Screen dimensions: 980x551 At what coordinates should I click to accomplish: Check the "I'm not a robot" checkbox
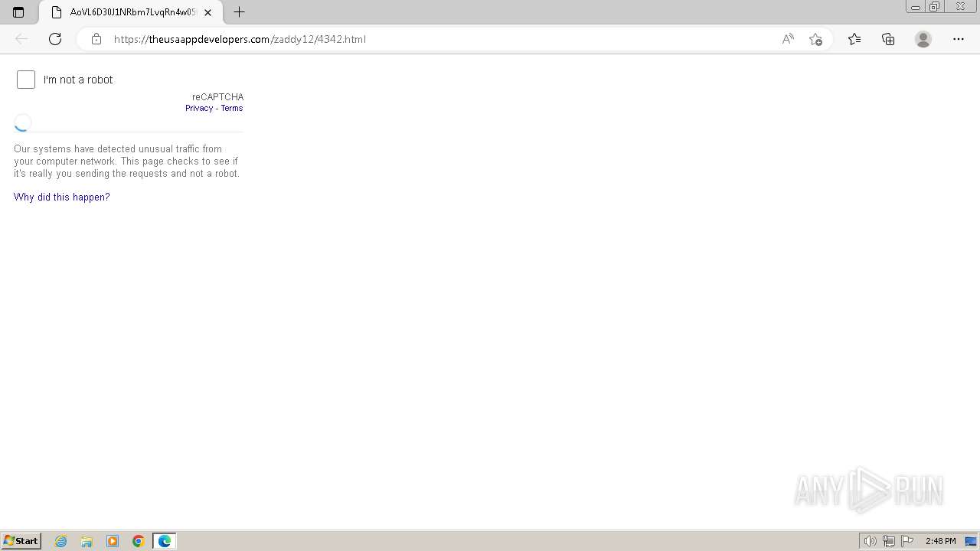click(x=26, y=80)
